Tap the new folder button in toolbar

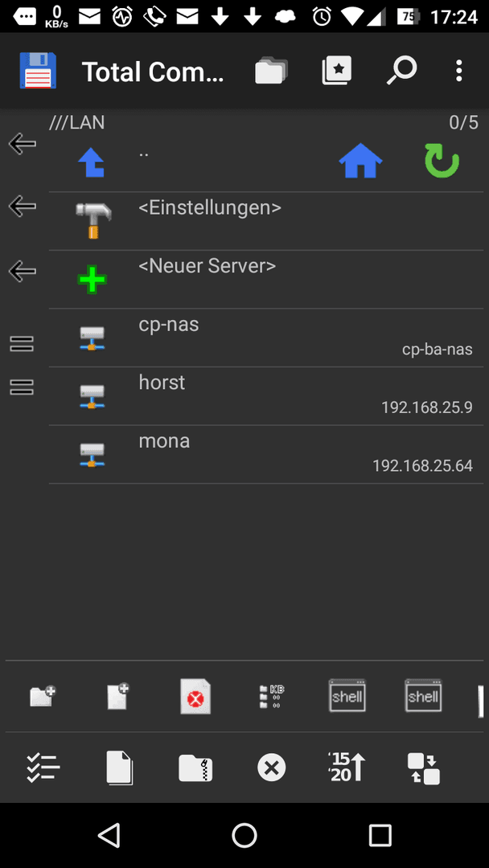(43, 696)
